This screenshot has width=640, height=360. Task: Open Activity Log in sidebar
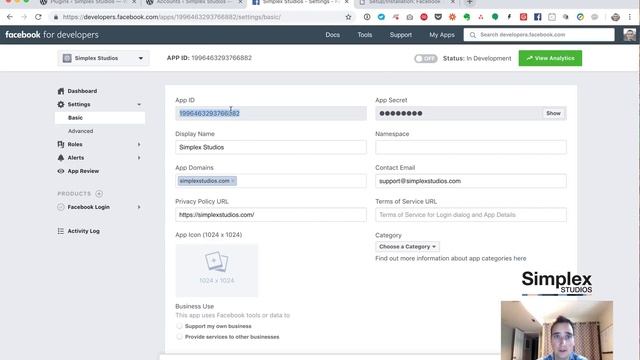click(x=83, y=231)
